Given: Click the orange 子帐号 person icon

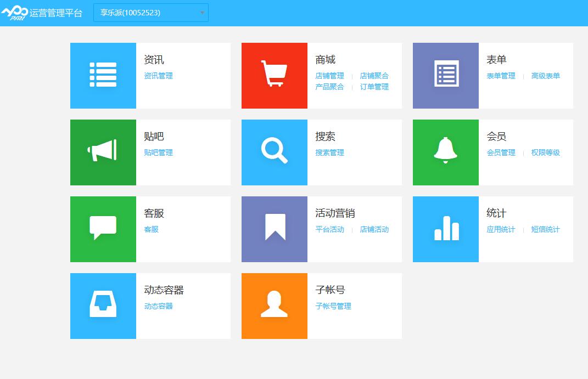Looking at the screenshot, I should tap(274, 306).
